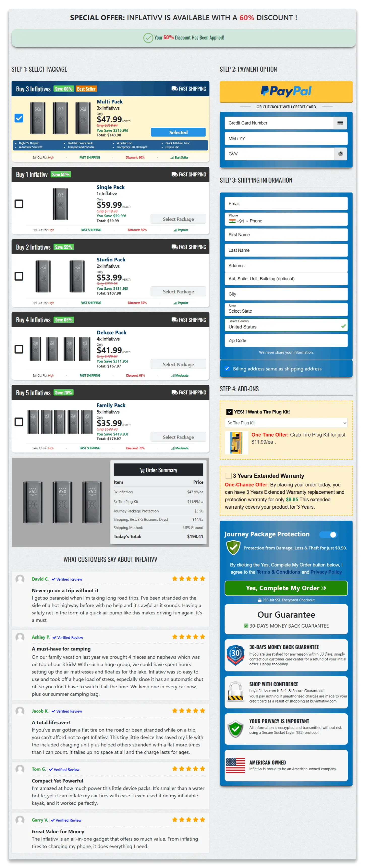Screen dimensions: 365x868
Task: Click the truck icon in Buy 5 Inflativvs header
Action: pyautogui.click(x=174, y=393)
